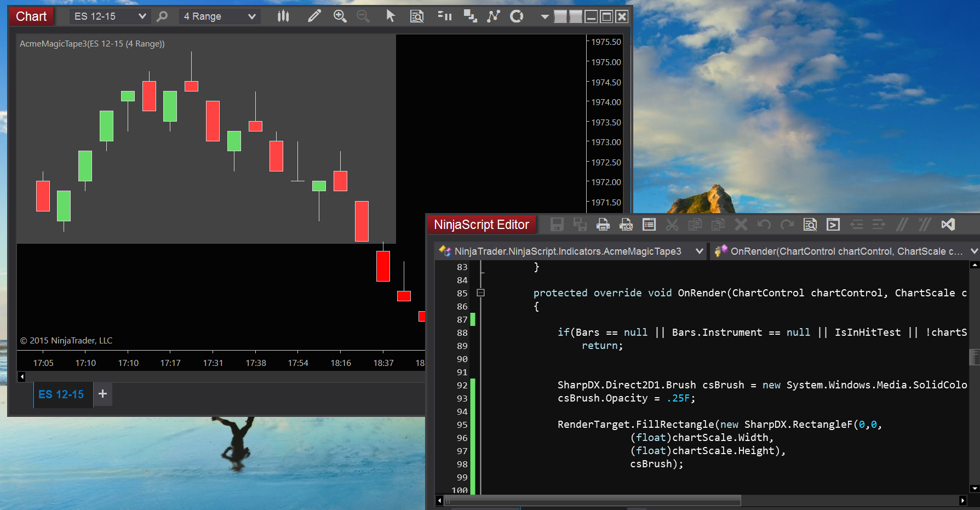Screen dimensions: 980x510
Task: Click 'RenderTarget.FillRectangle' on line 95
Action: pos(636,425)
